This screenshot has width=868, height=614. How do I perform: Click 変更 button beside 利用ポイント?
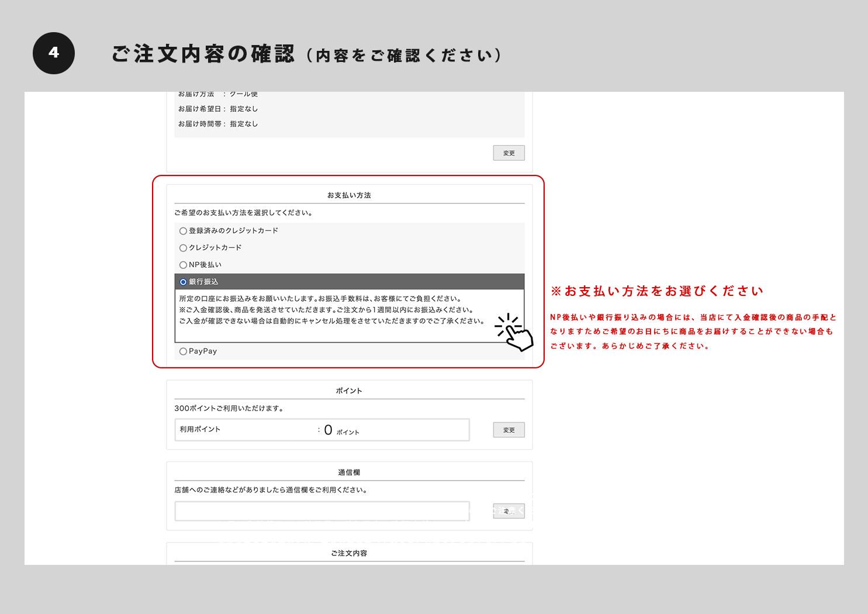point(509,430)
